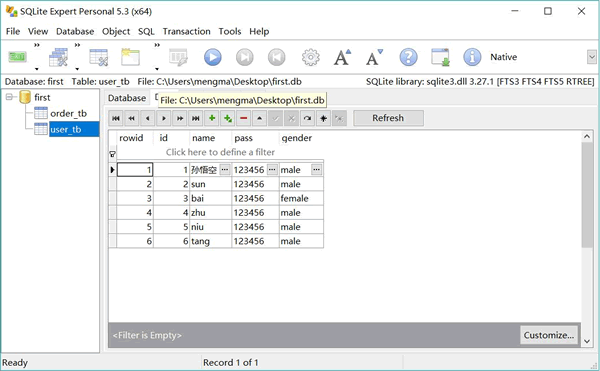Image resolution: width=600 pixels, height=371 pixels.
Task: Run SQL with the blue play icon
Action: tap(212, 57)
